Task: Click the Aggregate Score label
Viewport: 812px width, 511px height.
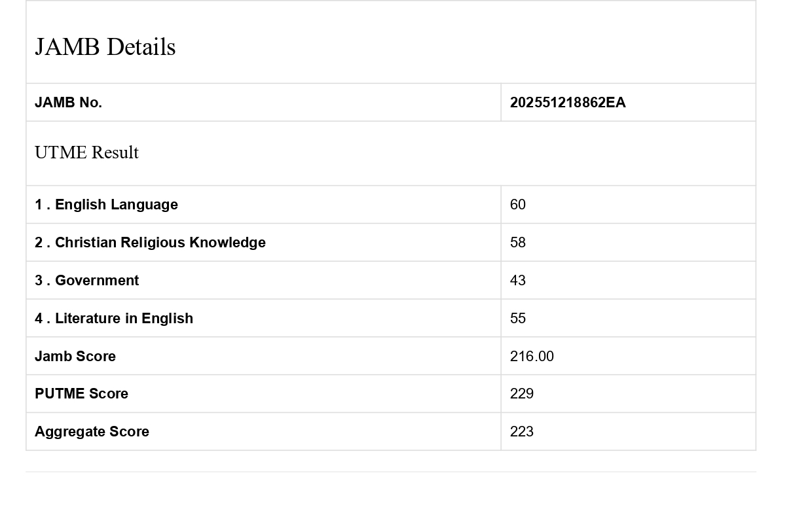Action: point(92,432)
